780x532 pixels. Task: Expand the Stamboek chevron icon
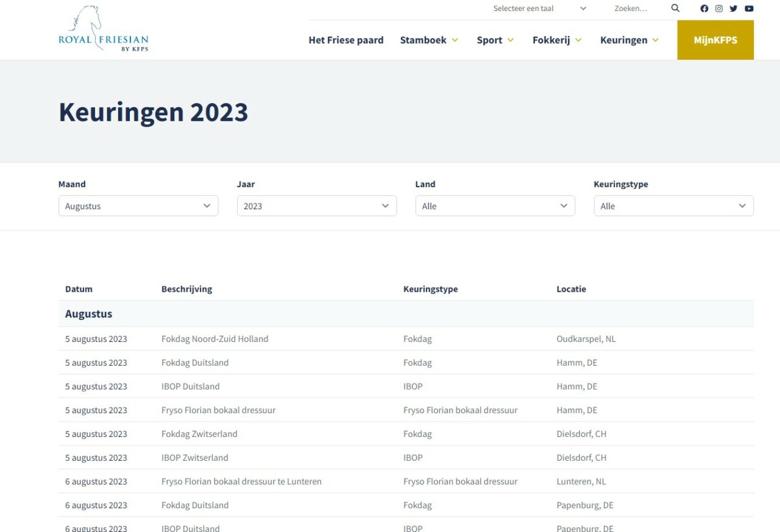455,40
